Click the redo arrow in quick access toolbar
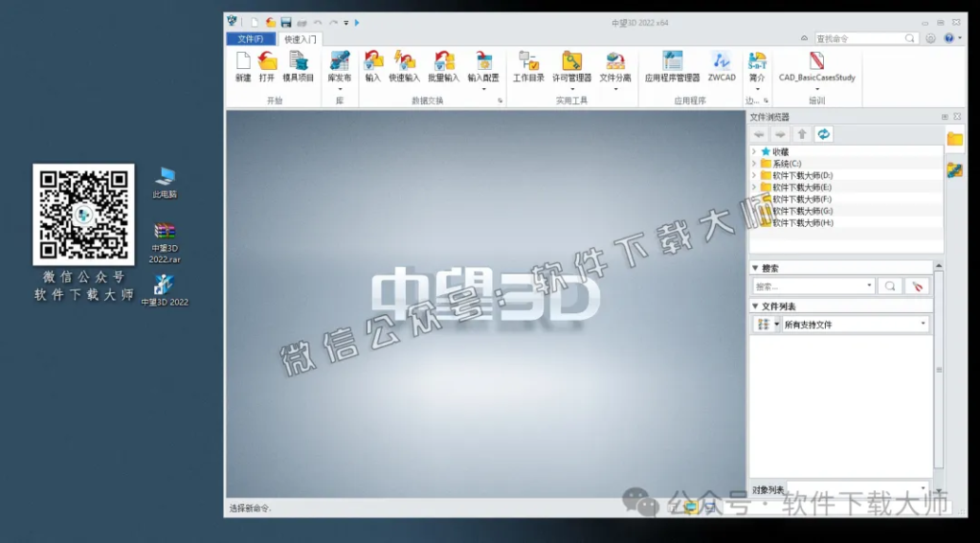The width and height of the screenshot is (980, 543). [333, 23]
